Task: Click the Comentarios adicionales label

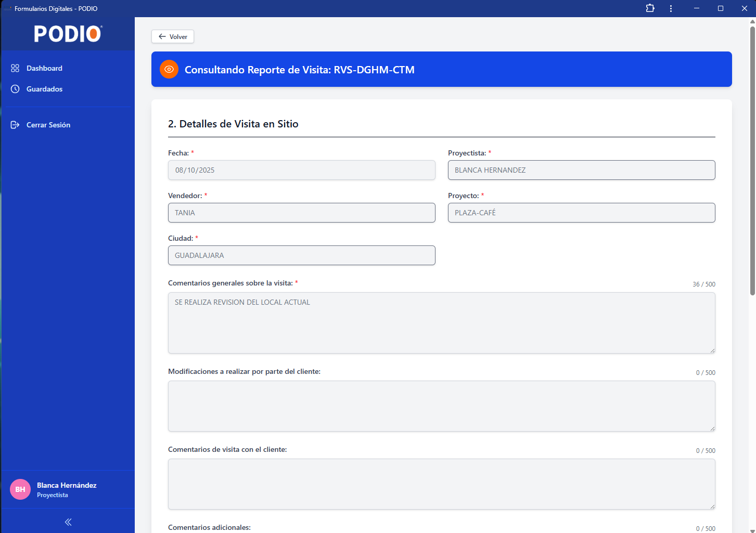Action: 209,527
